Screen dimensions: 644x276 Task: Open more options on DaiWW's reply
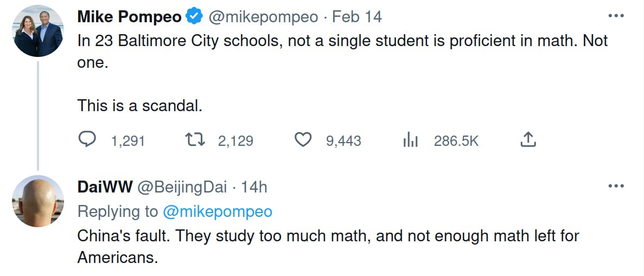point(616,187)
